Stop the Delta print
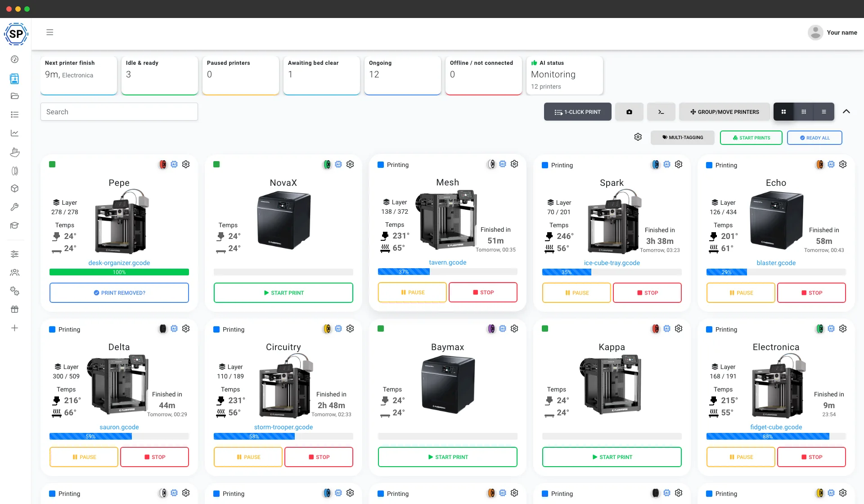The height and width of the screenshot is (504, 864). [154, 457]
